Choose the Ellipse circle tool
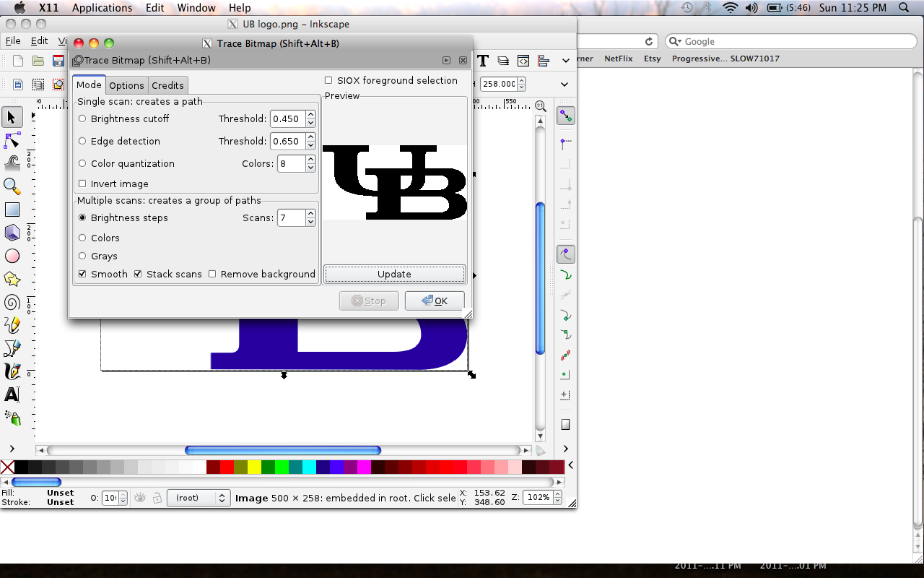924x578 pixels. click(12, 256)
